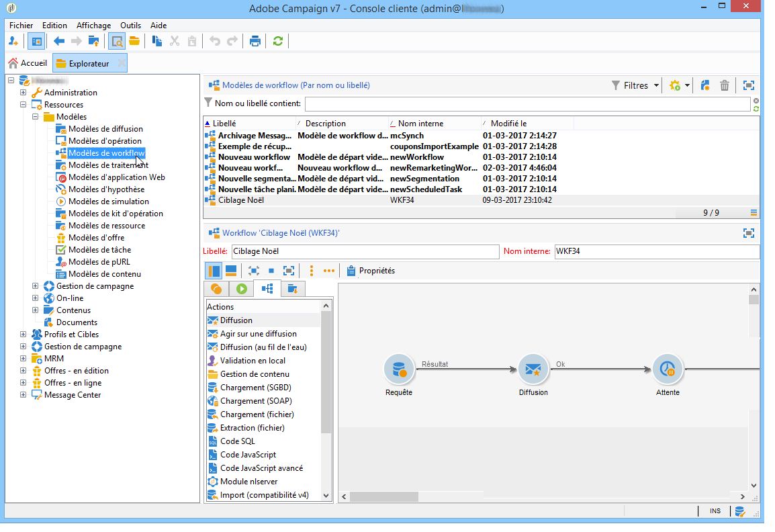The height and width of the screenshot is (532, 775).
Task: Click the copy toolbar icon
Action: point(157,41)
